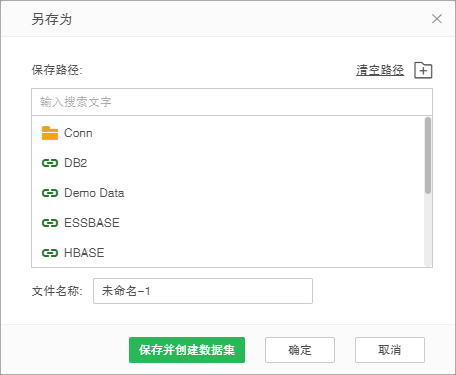456x375 pixels.
Task: Click the DB2 connection link icon
Action: pyautogui.click(x=50, y=163)
